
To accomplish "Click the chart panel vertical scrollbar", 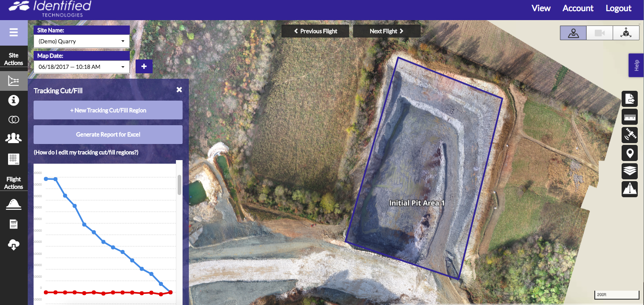I will pyautogui.click(x=179, y=185).
